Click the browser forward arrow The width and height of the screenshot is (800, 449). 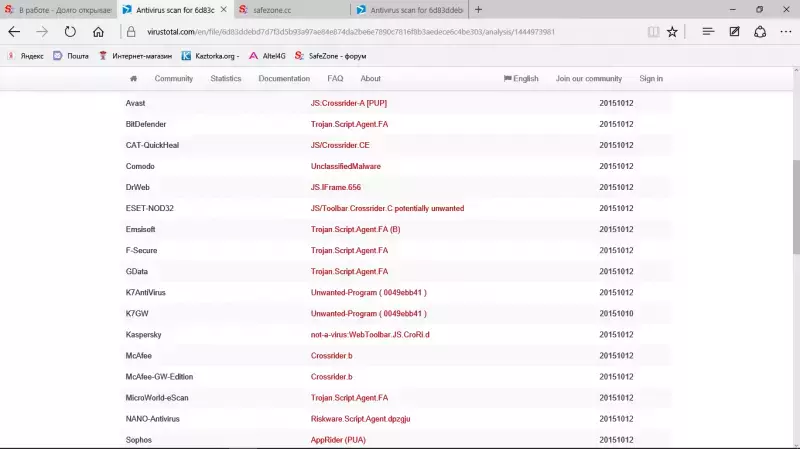coord(42,32)
